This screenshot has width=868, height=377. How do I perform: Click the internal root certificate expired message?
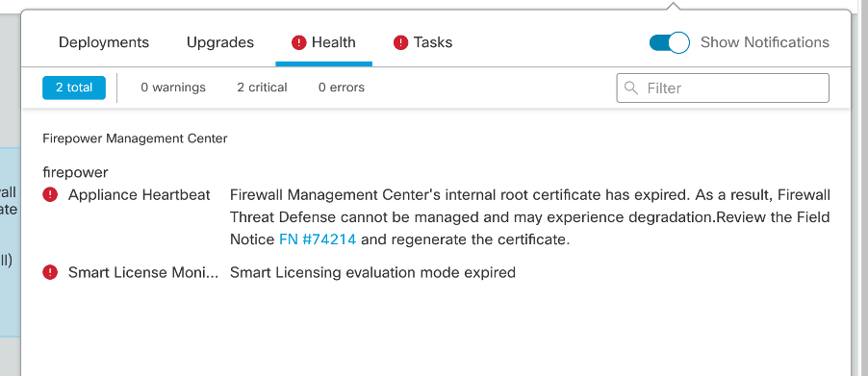click(529, 217)
